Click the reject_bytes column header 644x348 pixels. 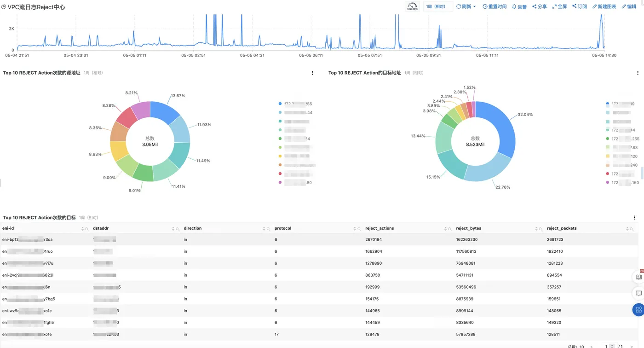pyautogui.click(x=469, y=228)
